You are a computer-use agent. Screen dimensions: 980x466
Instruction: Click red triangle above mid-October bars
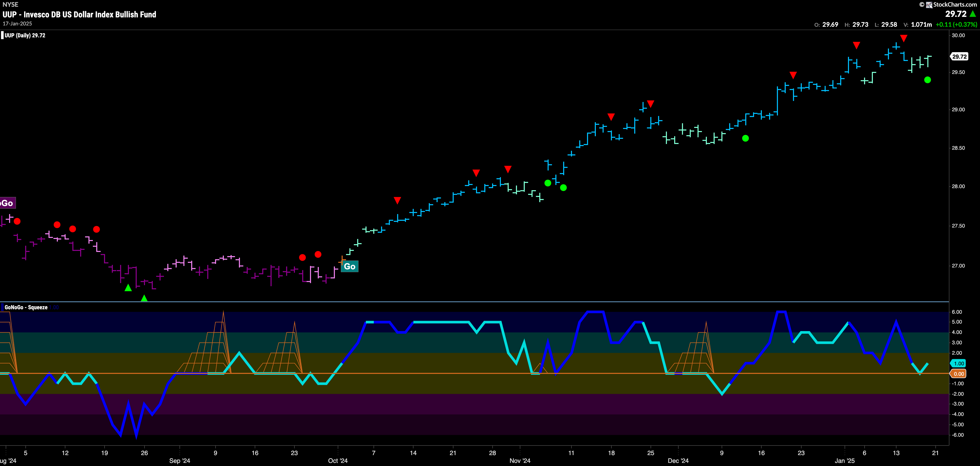coord(397,200)
